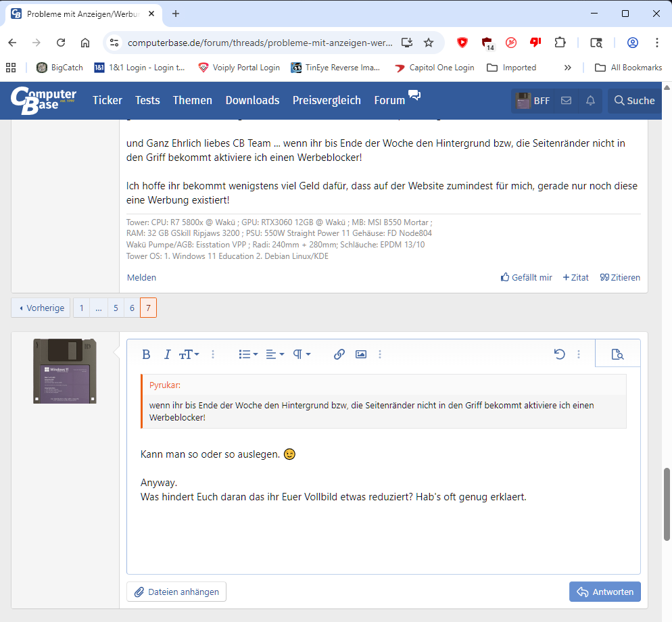
Task: Open the Imported bookmarks folder
Action: [x=512, y=68]
